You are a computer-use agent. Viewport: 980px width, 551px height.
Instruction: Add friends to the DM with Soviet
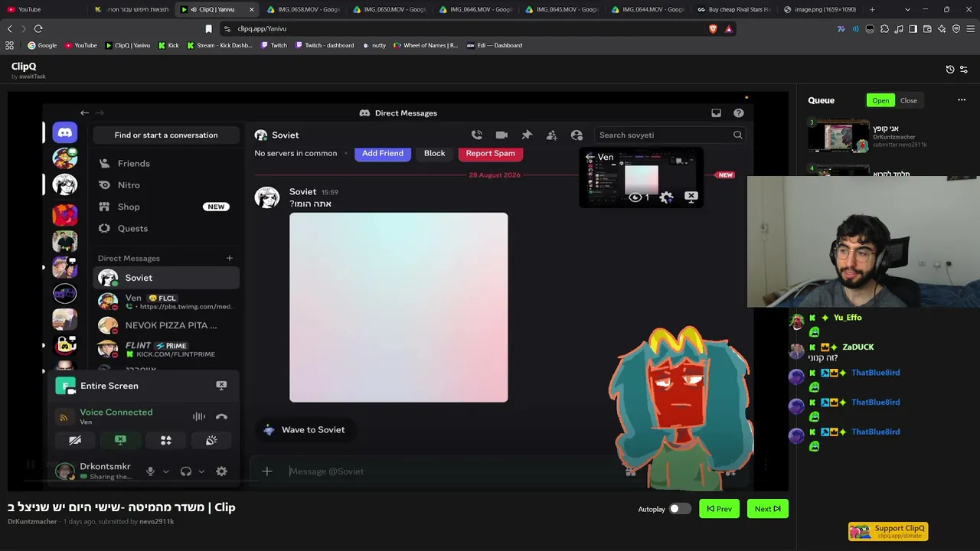pyautogui.click(x=551, y=135)
